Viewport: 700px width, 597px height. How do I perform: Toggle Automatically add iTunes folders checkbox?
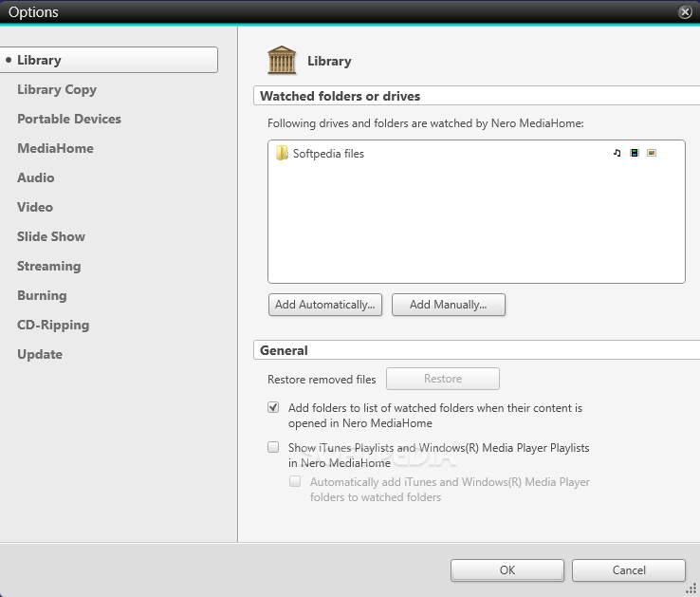coord(295,481)
